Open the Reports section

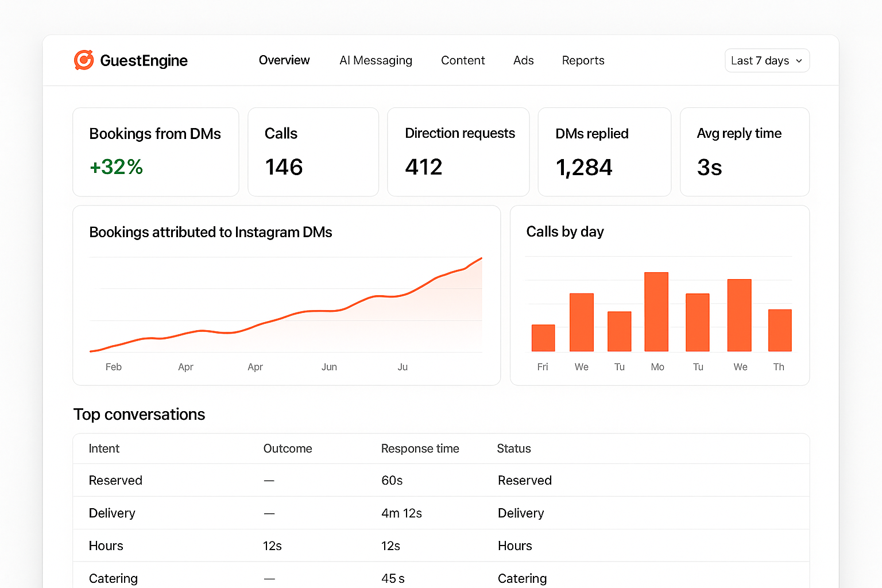[x=583, y=60]
